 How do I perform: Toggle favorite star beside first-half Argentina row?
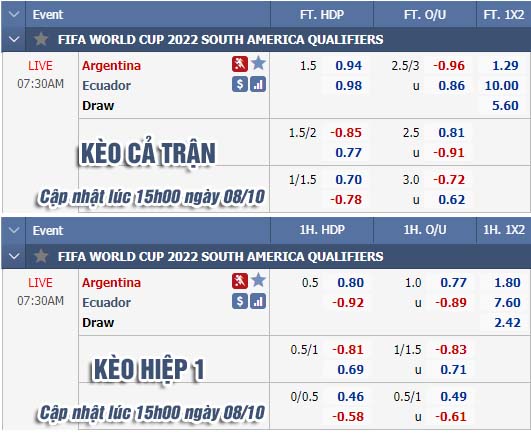[258, 280]
